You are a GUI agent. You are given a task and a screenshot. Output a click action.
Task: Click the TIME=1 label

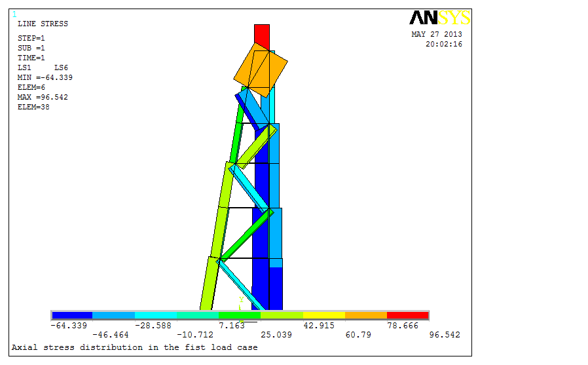coord(31,58)
